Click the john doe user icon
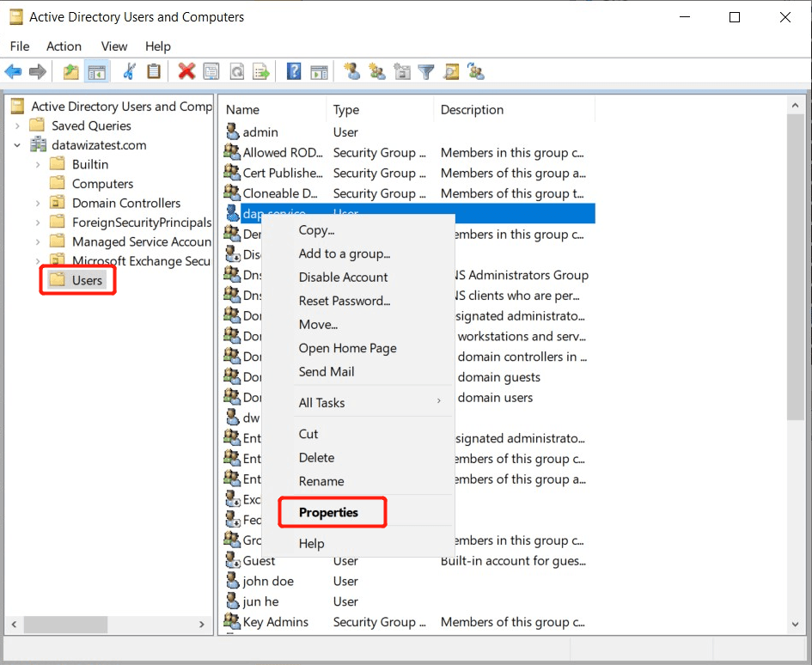The image size is (812, 665). [233, 580]
